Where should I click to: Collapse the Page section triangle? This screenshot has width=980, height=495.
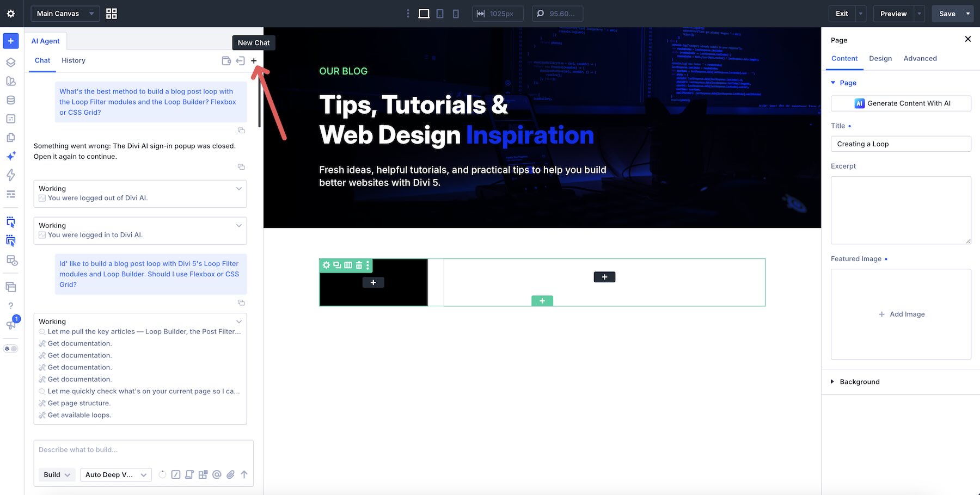pos(833,83)
